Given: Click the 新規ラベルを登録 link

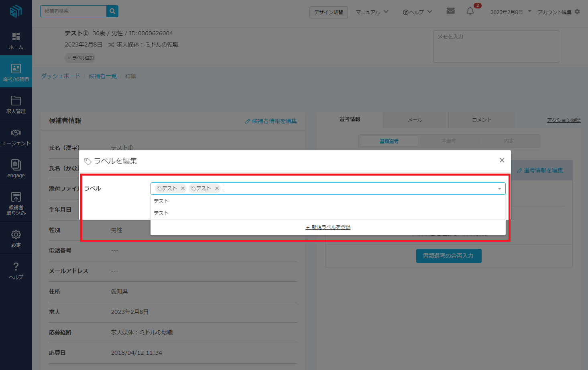Looking at the screenshot, I should (x=328, y=227).
